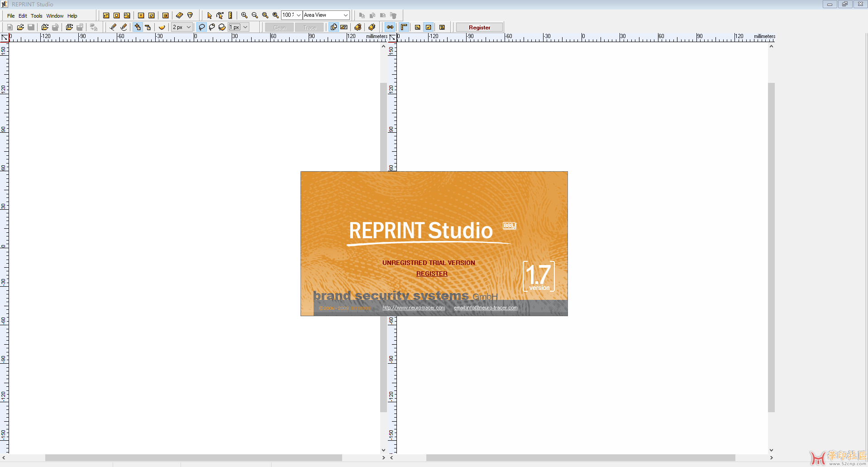The image size is (868, 467).
Task: Click the layers with up-arrow icon
Action: pyautogui.click(x=372, y=27)
